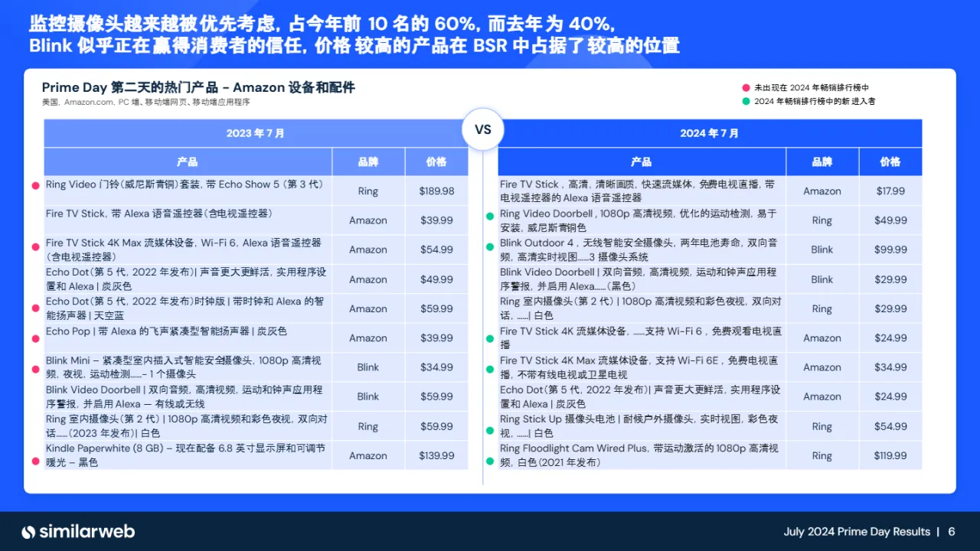
Task: Click the $99.99 price for Blink Outdoor 4
Action: pos(890,249)
